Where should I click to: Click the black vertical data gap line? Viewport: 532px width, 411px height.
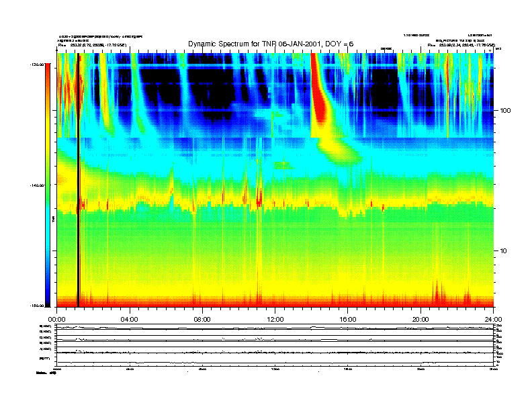coord(78,180)
